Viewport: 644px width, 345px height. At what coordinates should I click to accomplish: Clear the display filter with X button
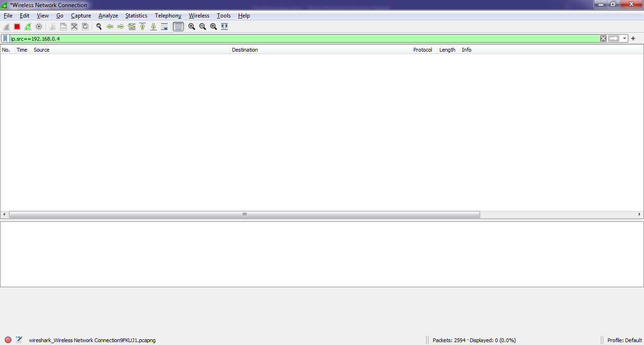pos(603,38)
